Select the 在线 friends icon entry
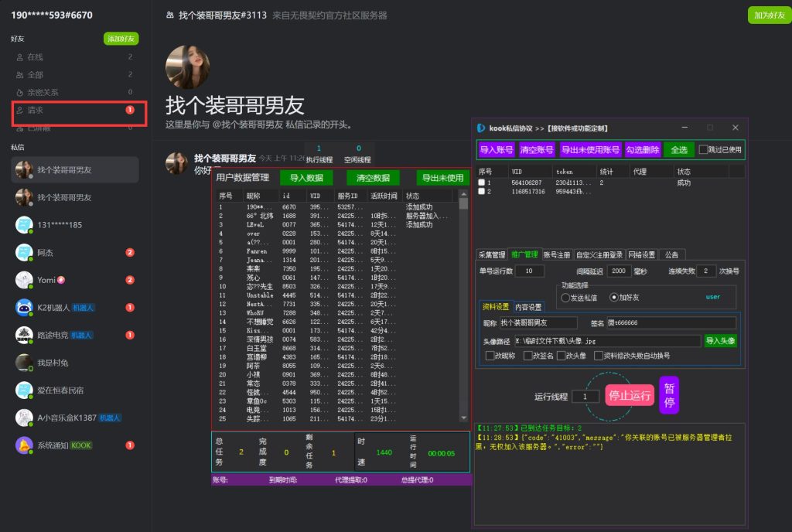792x532 pixels. 20,57
